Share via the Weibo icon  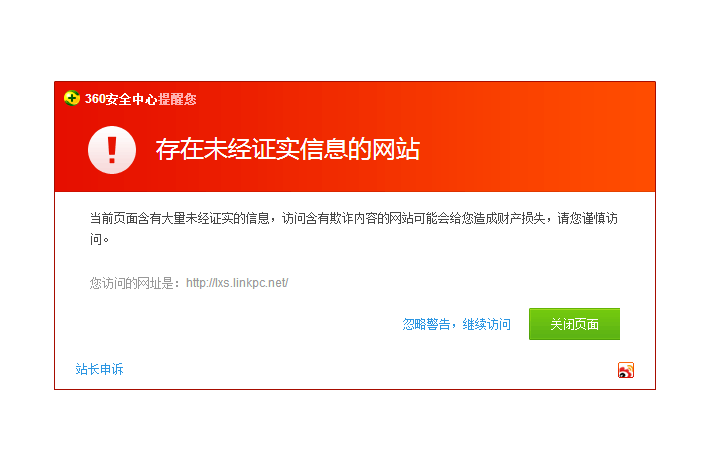(626, 370)
